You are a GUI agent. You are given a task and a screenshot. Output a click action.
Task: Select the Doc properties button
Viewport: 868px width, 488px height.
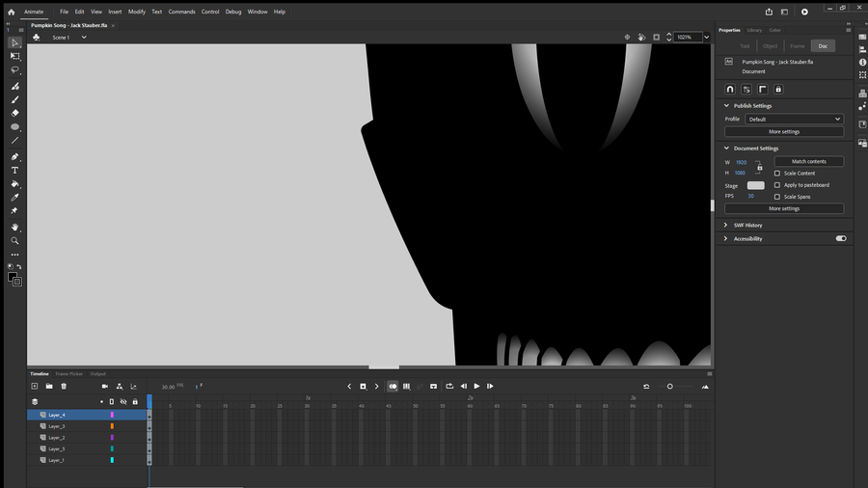point(823,46)
